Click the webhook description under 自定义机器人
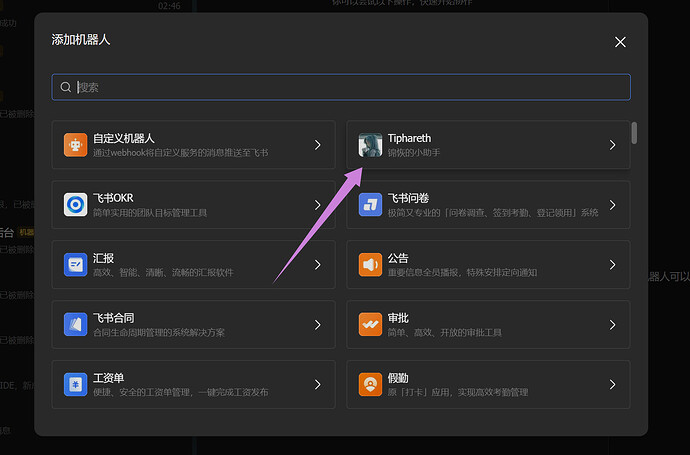The height and width of the screenshot is (455, 690). 180,153
